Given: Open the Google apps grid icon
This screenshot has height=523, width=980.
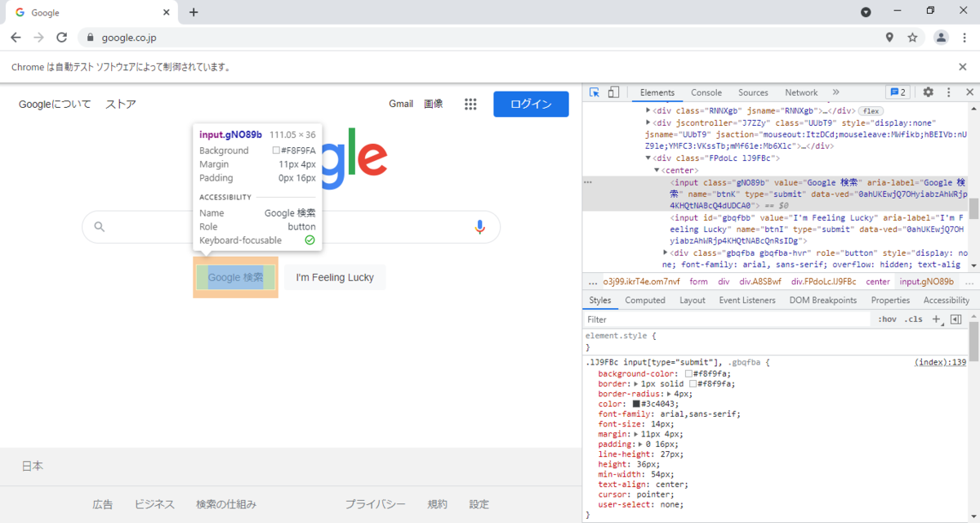Looking at the screenshot, I should point(470,104).
